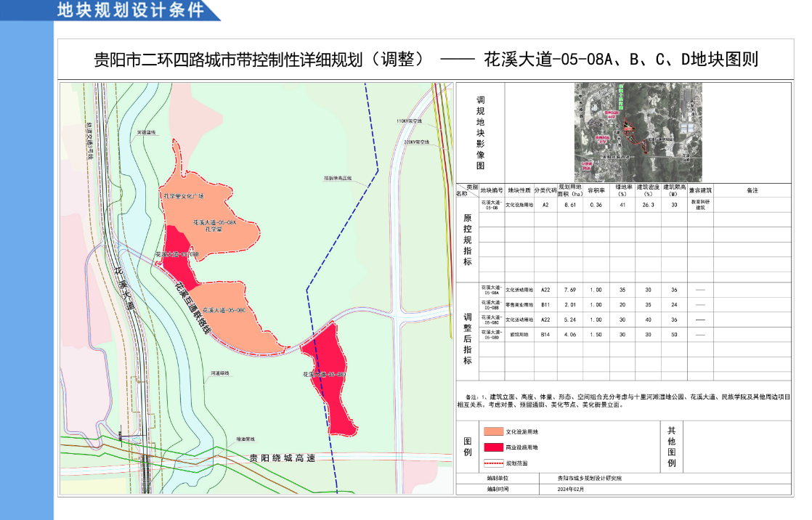812x520 pixels.
Task: Click the 地块编号 column header
Action: [491, 190]
